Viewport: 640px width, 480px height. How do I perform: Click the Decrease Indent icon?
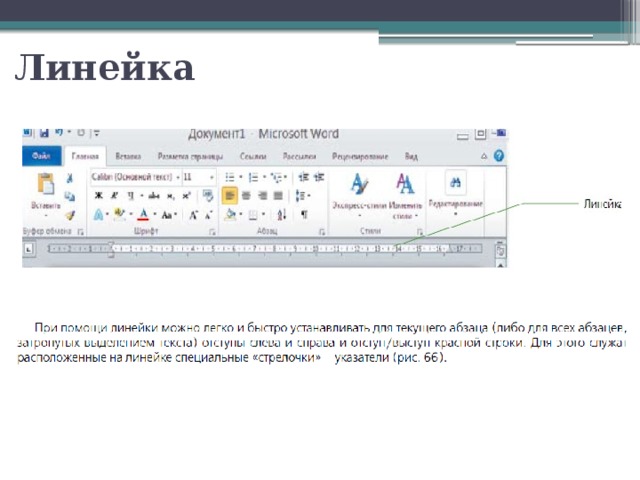tap(303, 177)
